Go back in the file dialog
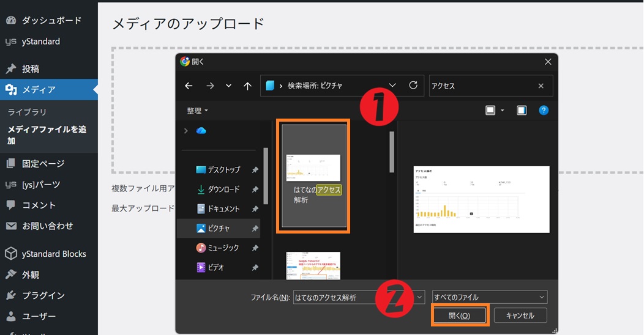Image resolution: width=644 pixels, height=335 pixels. click(x=189, y=86)
